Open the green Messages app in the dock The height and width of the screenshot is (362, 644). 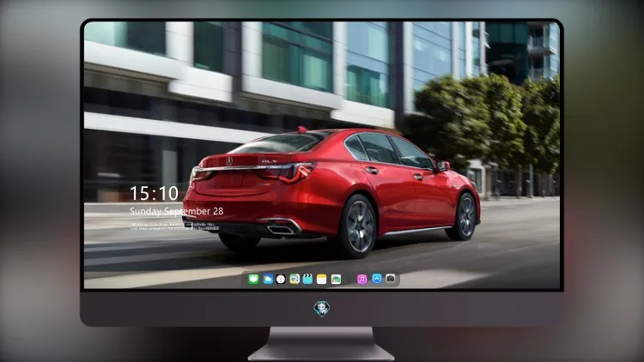click(253, 279)
